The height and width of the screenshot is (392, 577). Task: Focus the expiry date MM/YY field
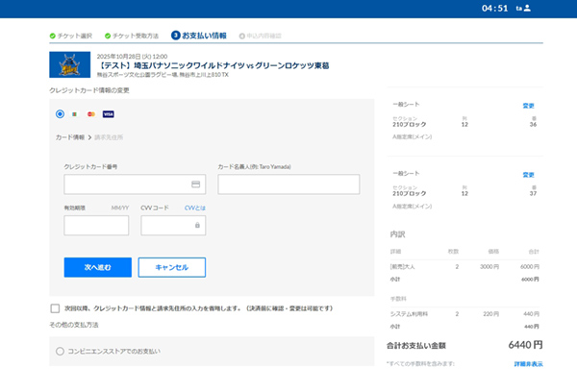tap(96, 226)
